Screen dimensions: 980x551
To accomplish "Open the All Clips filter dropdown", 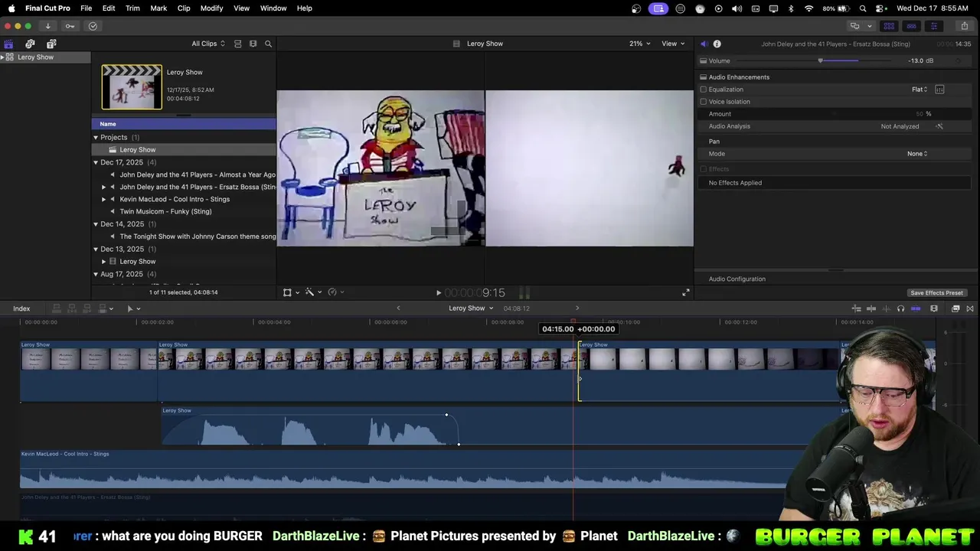I will point(208,44).
